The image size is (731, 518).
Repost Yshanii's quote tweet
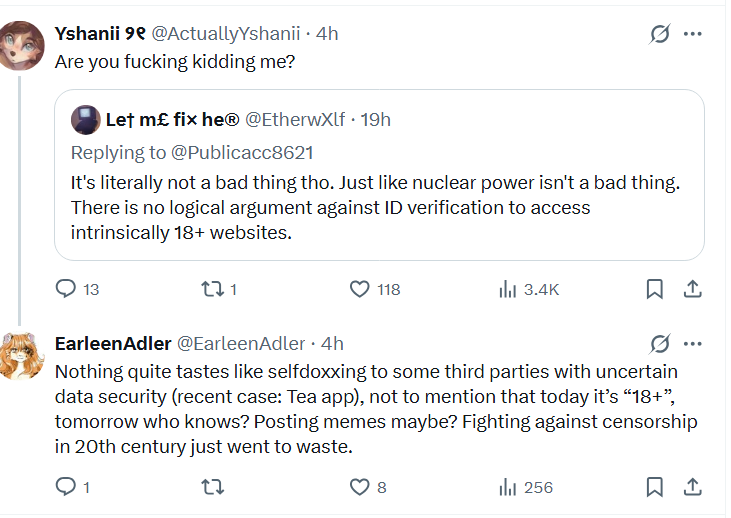[x=210, y=289]
